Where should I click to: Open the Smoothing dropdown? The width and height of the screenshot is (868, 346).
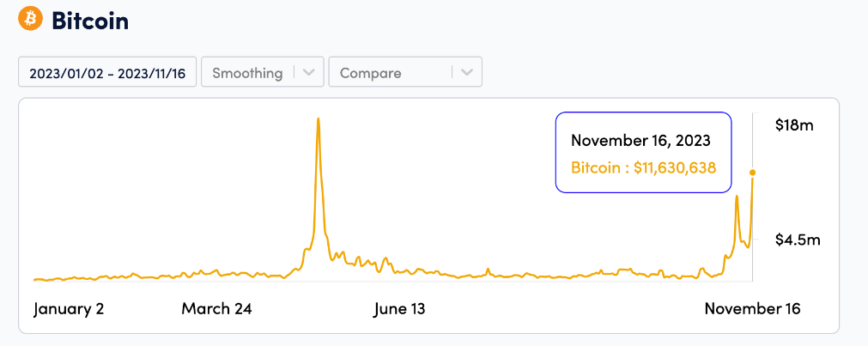(247, 73)
